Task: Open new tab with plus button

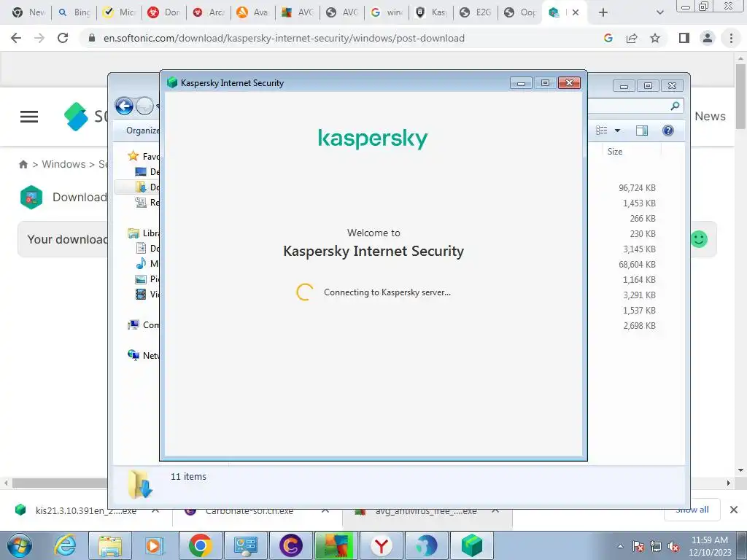Action: click(x=603, y=12)
